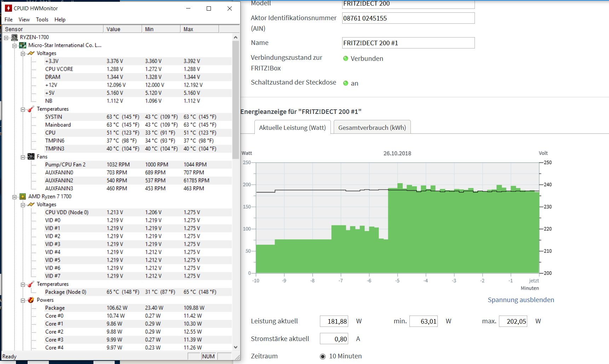Collapse the Ryzen Voltages group
Viewport: 609px width, 364px height.
point(23,205)
